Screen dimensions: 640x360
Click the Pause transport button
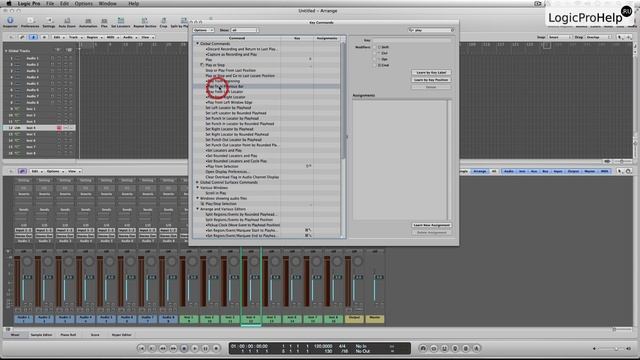pyautogui.click(x=205, y=348)
